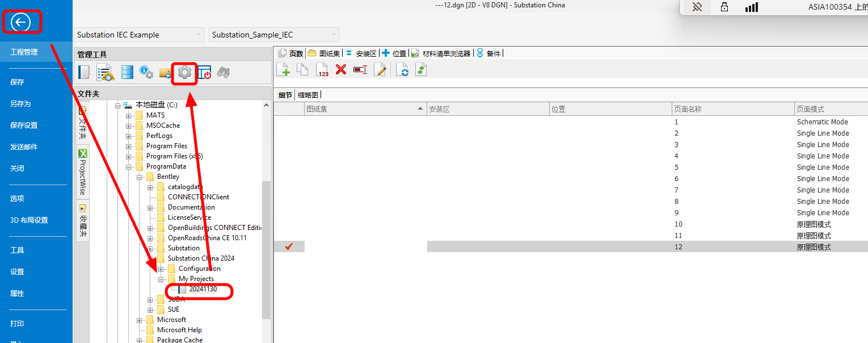Expand the SUE folder node
Viewport: 868px width, 343px height.
(150, 309)
